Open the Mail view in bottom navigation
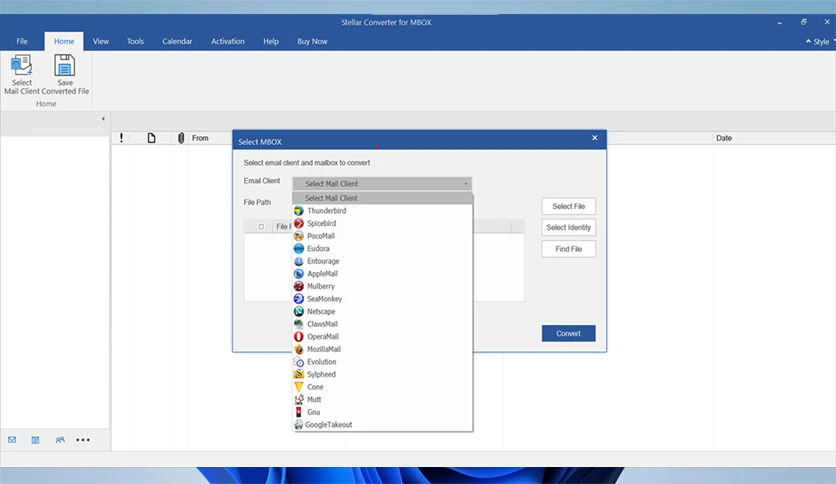 click(12, 440)
